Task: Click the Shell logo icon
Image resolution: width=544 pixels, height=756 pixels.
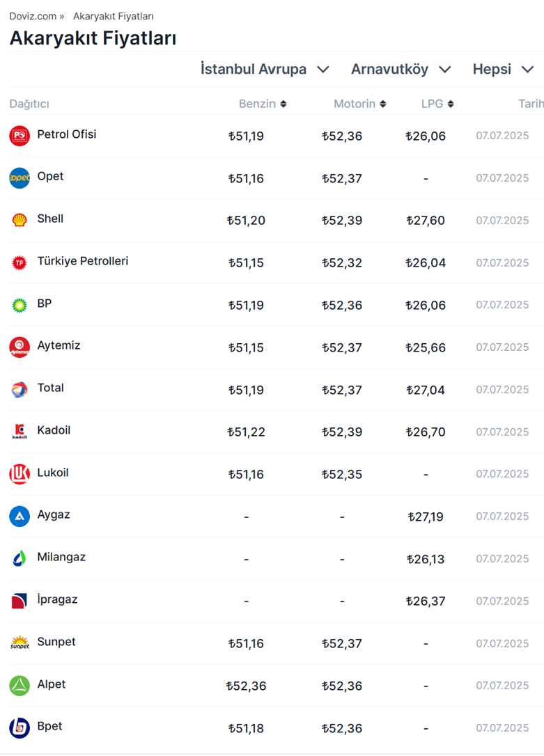Action: click(20, 220)
